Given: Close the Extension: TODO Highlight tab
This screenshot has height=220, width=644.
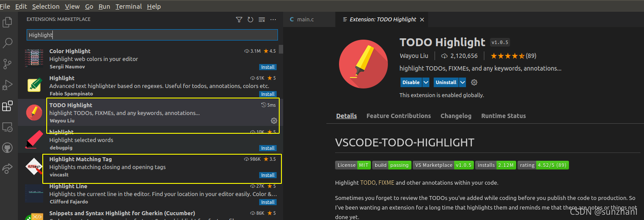Looking at the screenshot, I should coord(422,20).
